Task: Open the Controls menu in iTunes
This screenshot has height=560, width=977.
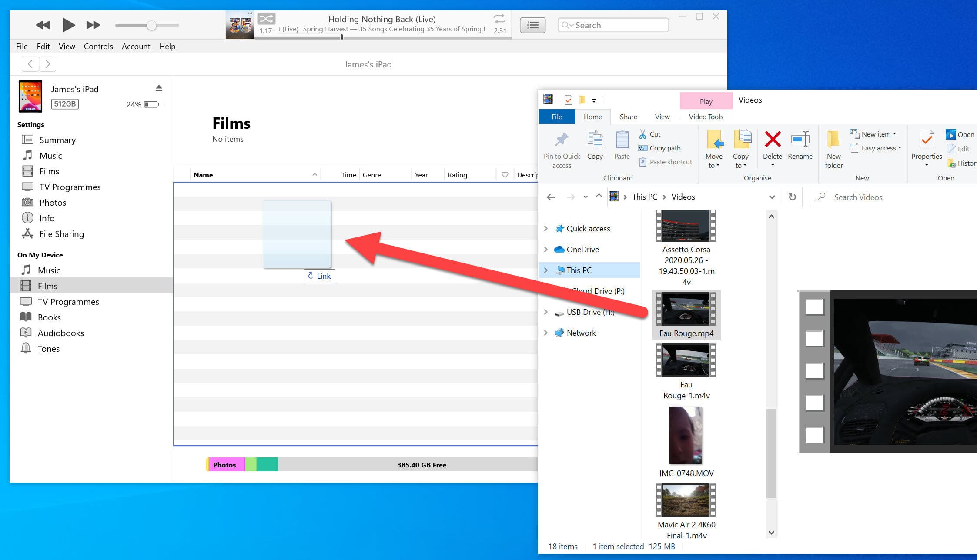Action: pos(98,46)
